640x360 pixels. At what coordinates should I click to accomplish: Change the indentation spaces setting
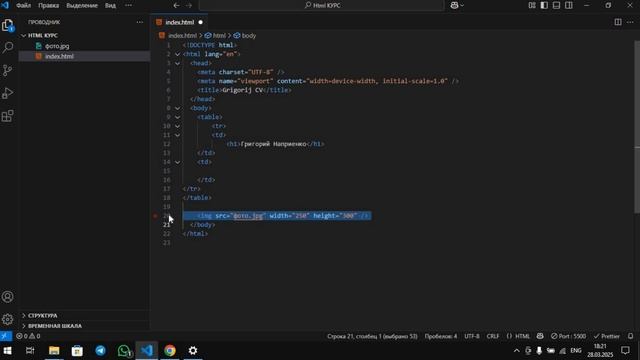point(440,336)
